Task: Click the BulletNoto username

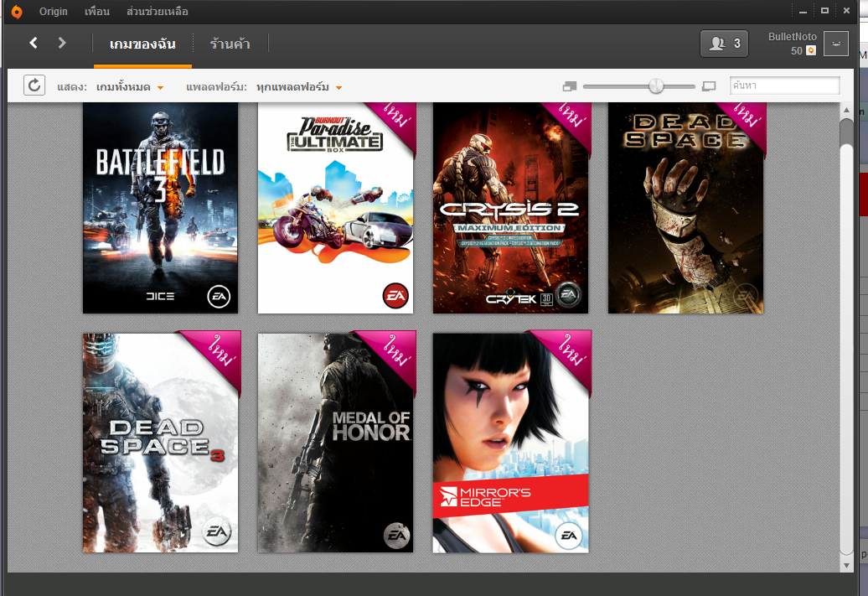Action: click(792, 37)
